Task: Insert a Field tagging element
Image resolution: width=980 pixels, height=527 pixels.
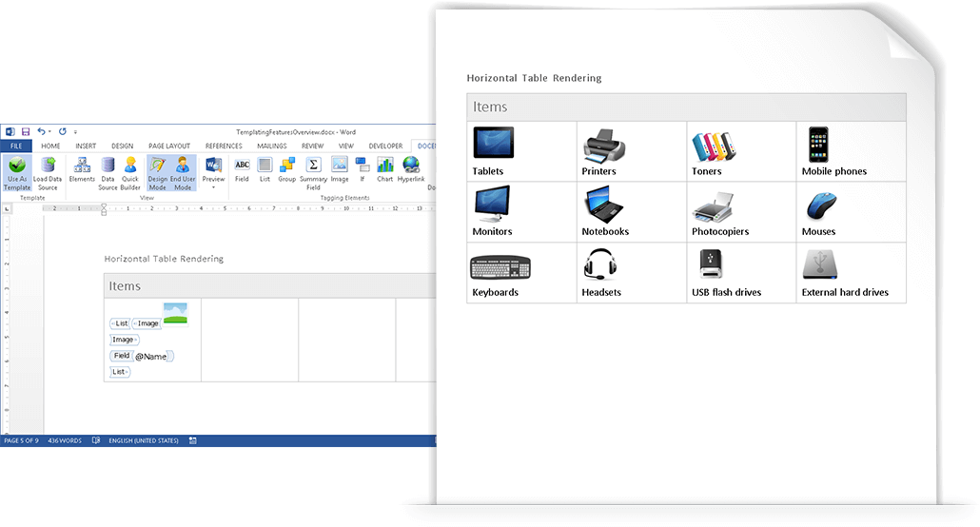Action: (242, 169)
